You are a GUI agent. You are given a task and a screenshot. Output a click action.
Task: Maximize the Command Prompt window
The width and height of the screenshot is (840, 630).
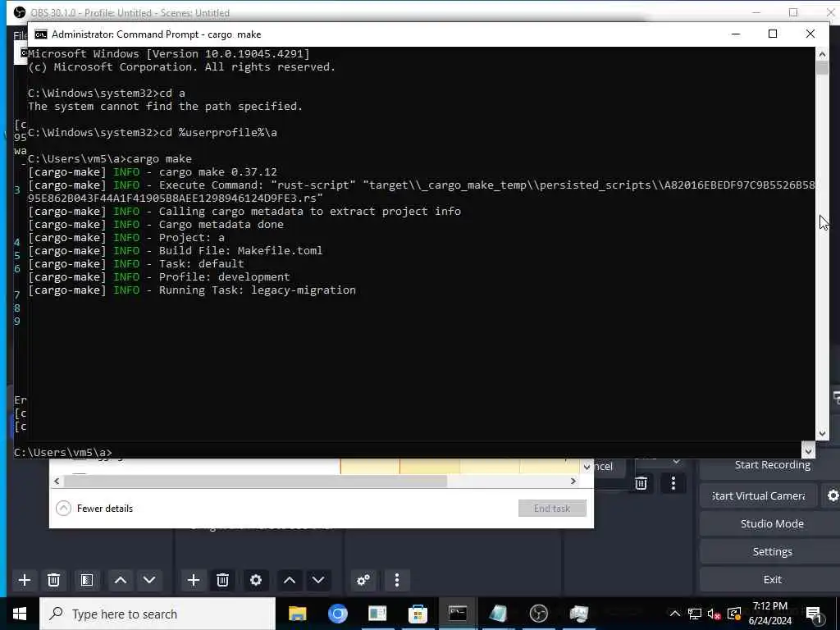coord(773,34)
